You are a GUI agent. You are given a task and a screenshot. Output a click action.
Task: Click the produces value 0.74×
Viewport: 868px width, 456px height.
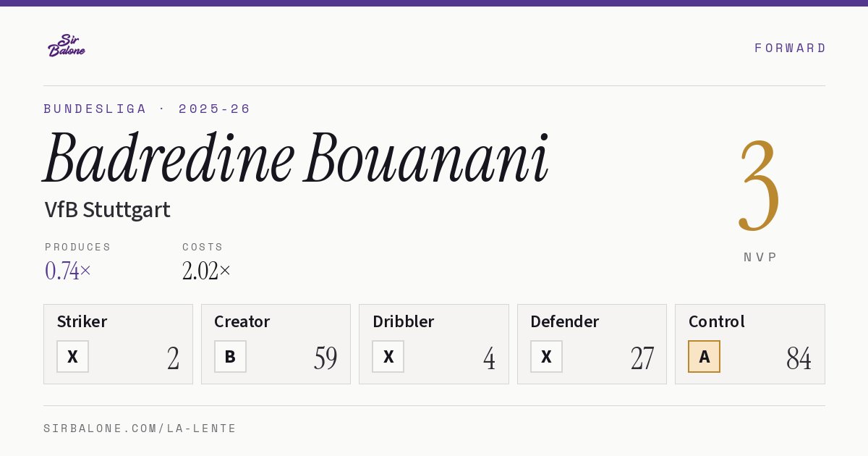coord(68,271)
